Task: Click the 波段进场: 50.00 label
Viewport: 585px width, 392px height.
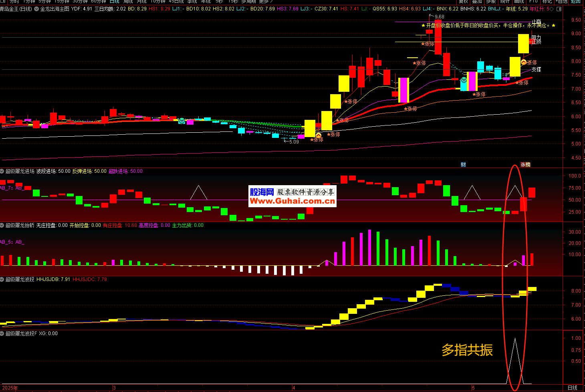Action: [x=53, y=171]
